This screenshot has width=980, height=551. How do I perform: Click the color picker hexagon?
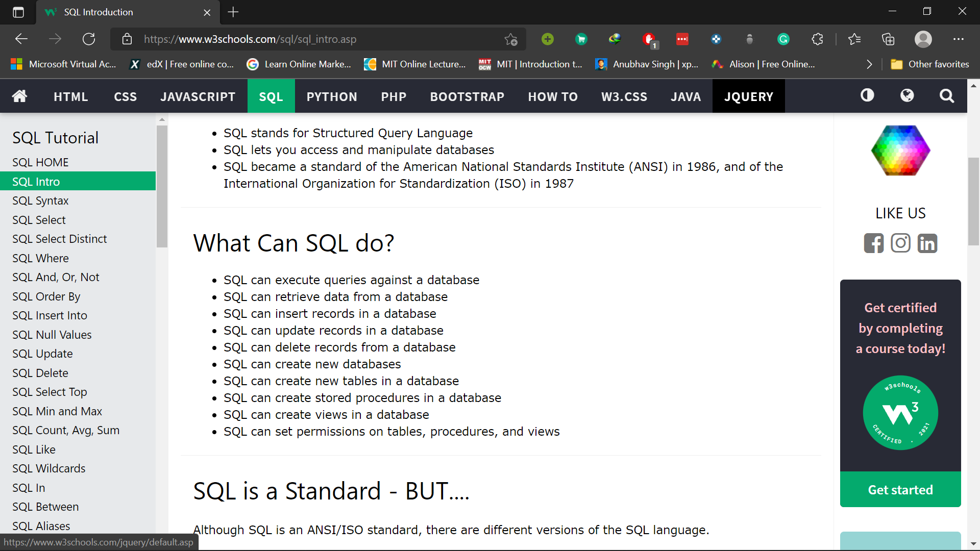pos(900,151)
